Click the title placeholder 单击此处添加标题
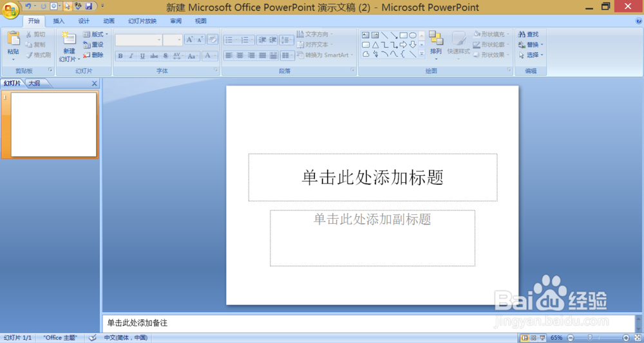644x343 pixels. 372,178
